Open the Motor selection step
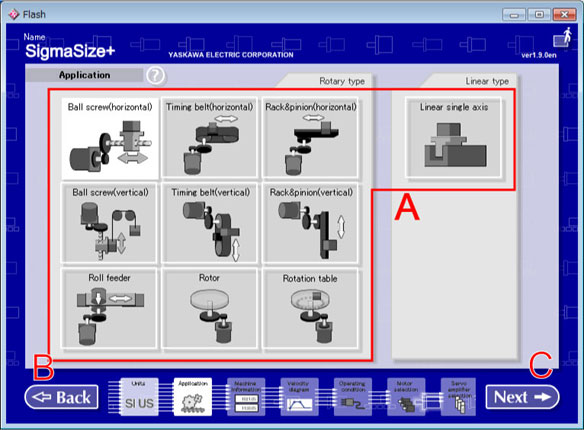Viewport: 584px width, 430px height. point(406,397)
